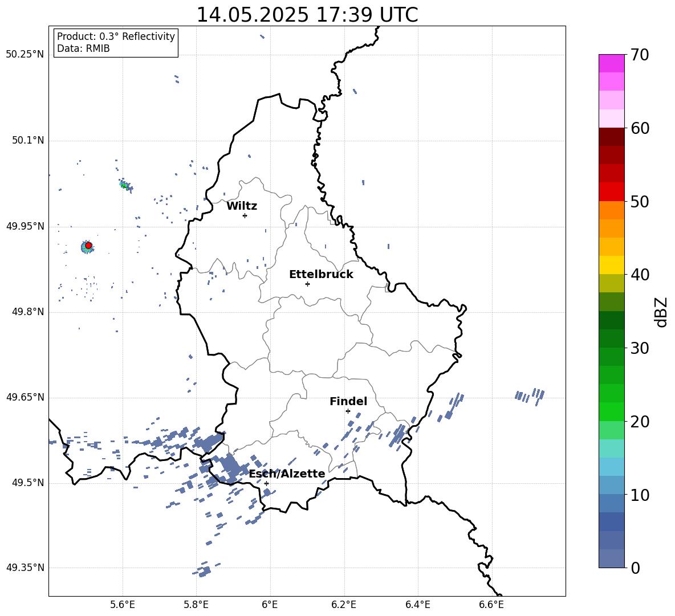Click the 70 tick on colorbar

point(639,55)
